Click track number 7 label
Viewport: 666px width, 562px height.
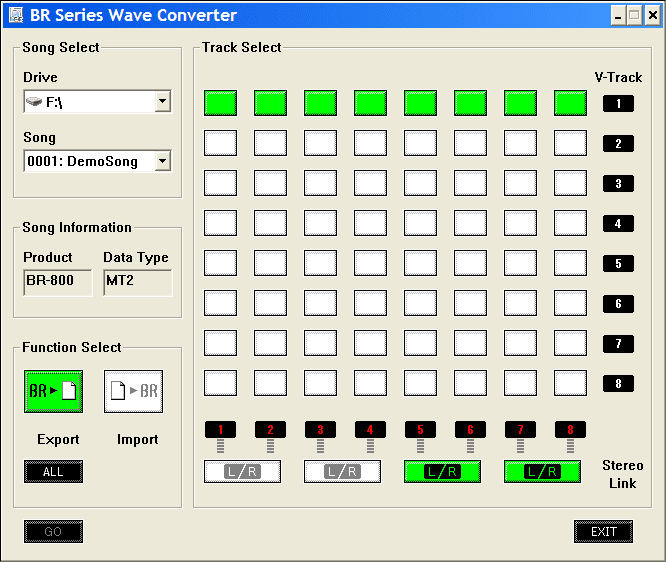pyautogui.click(x=520, y=429)
